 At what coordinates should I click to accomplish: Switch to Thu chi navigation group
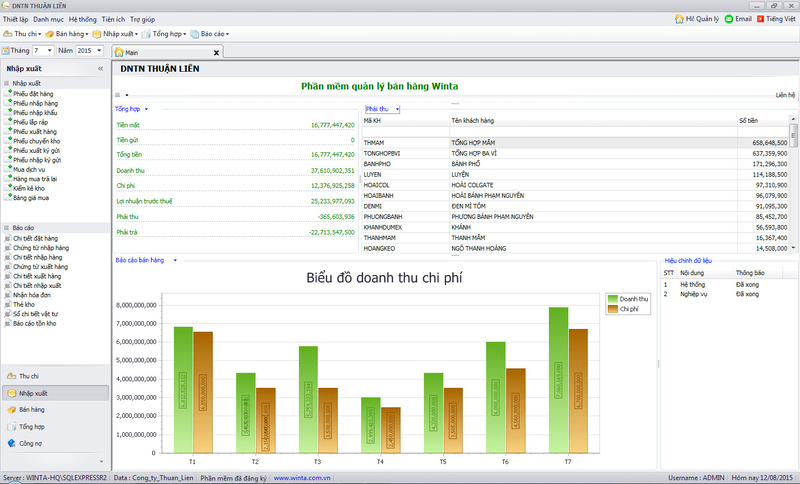pos(55,376)
